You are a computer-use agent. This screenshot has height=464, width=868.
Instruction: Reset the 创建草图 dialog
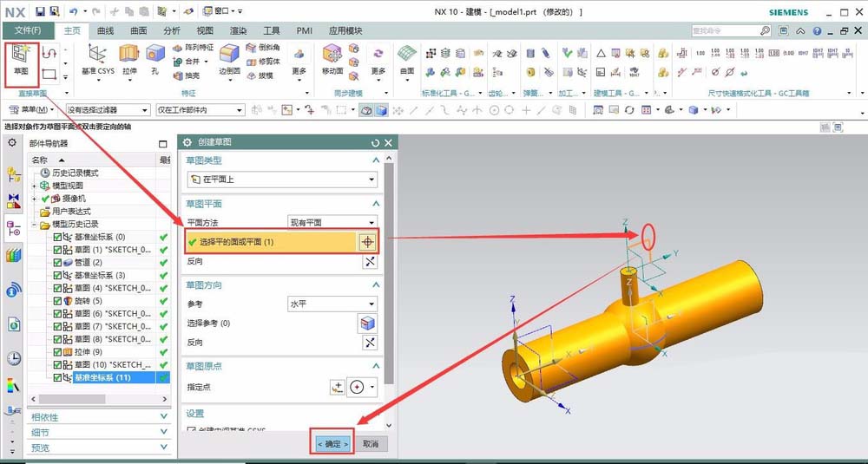376,143
